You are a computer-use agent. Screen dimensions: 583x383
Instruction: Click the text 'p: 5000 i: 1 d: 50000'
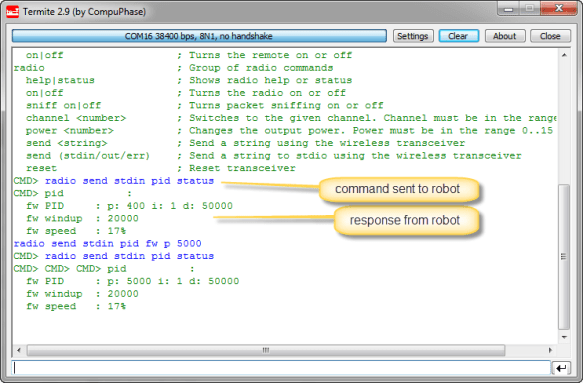pyautogui.click(x=173, y=281)
